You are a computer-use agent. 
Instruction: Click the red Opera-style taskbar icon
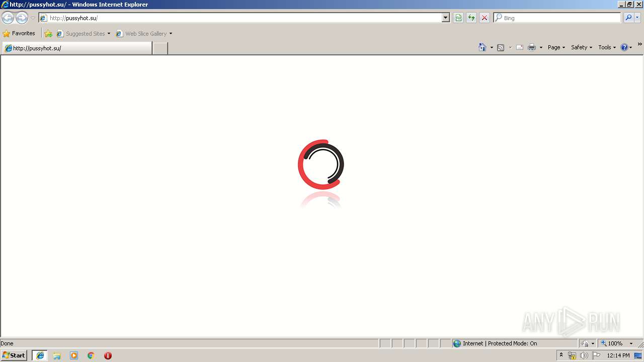[x=108, y=355]
